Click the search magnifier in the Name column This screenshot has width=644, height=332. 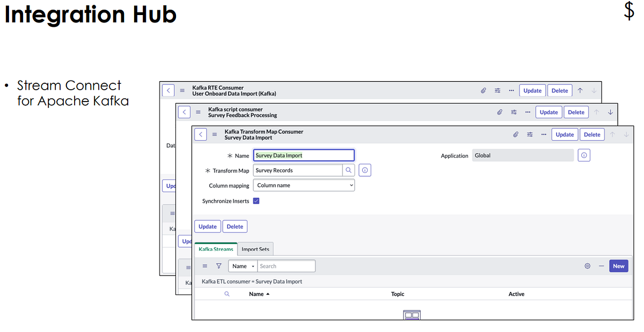226,294
